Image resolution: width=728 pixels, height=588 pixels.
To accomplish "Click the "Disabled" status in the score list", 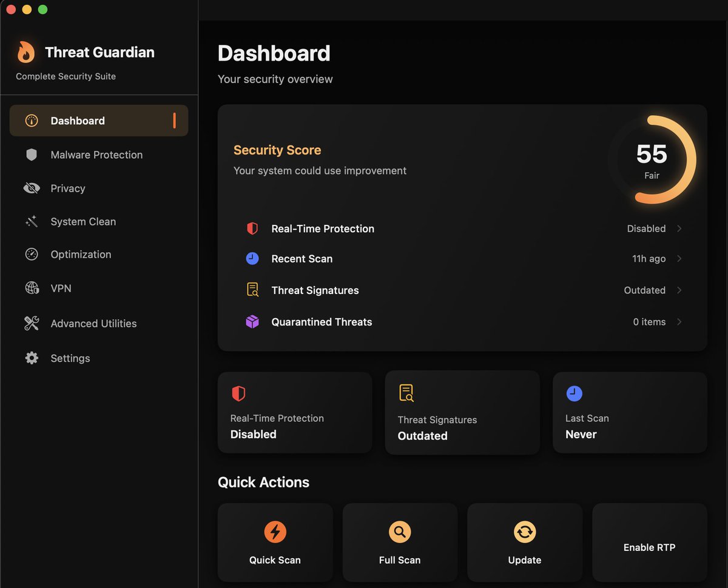I will pyautogui.click(x=646, y=229).
